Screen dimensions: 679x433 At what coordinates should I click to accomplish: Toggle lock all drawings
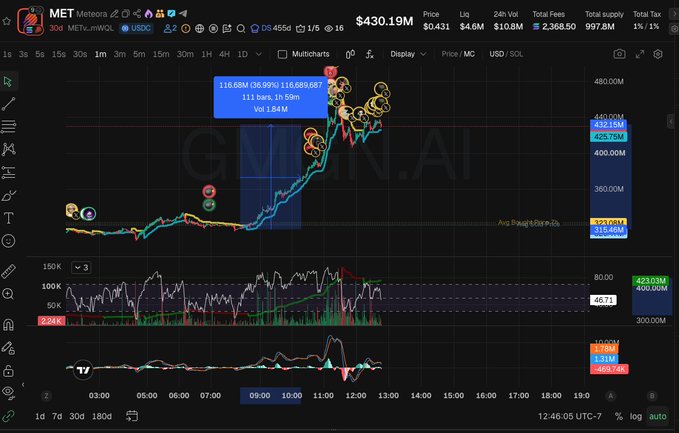click(x=8, y=371)
